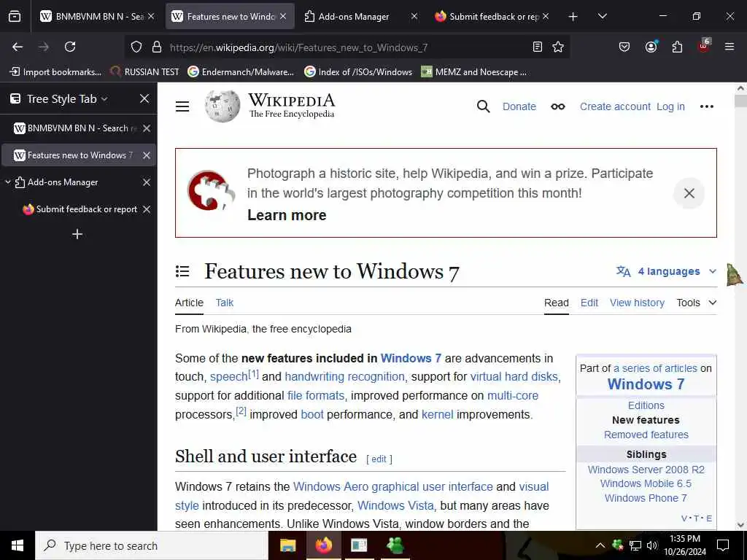The height and width of the screenshot is (560, 747).
Task: Dismiss the photography competition banner
Action: [x=689, y=193]
